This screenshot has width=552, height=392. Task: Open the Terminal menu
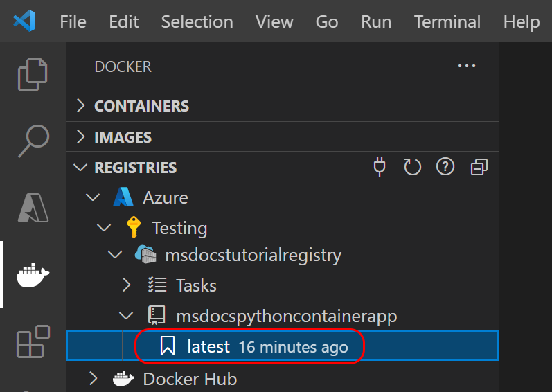coord(447,22)
